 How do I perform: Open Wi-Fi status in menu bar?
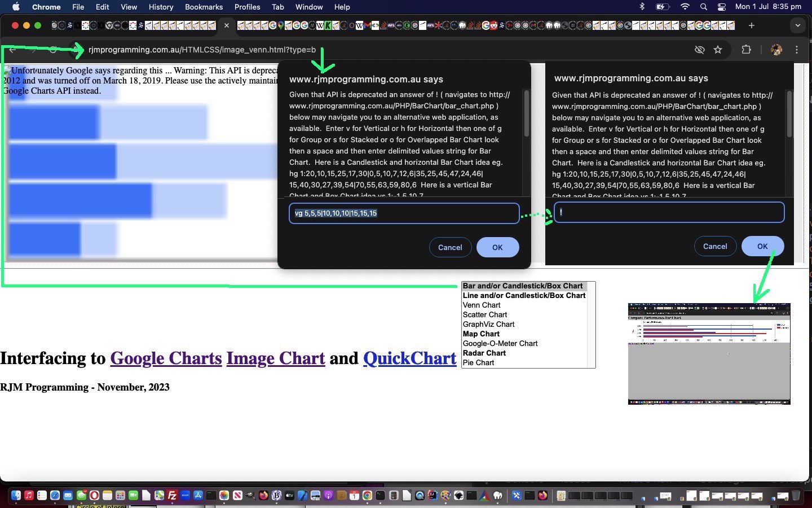pos(685,7)
